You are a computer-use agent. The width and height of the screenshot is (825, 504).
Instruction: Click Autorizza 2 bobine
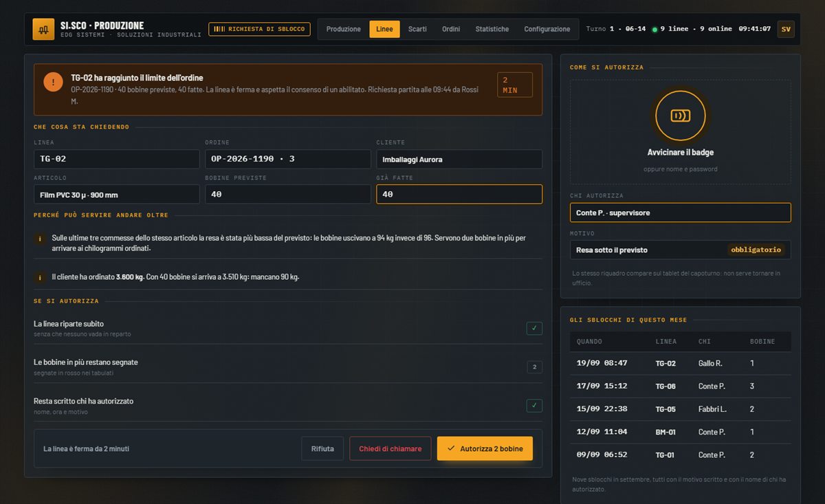tap(485, 448)
